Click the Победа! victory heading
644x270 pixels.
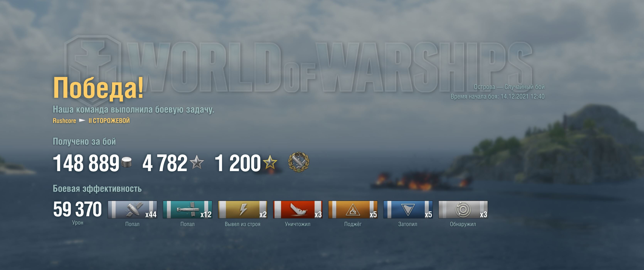tap(98, 87)
